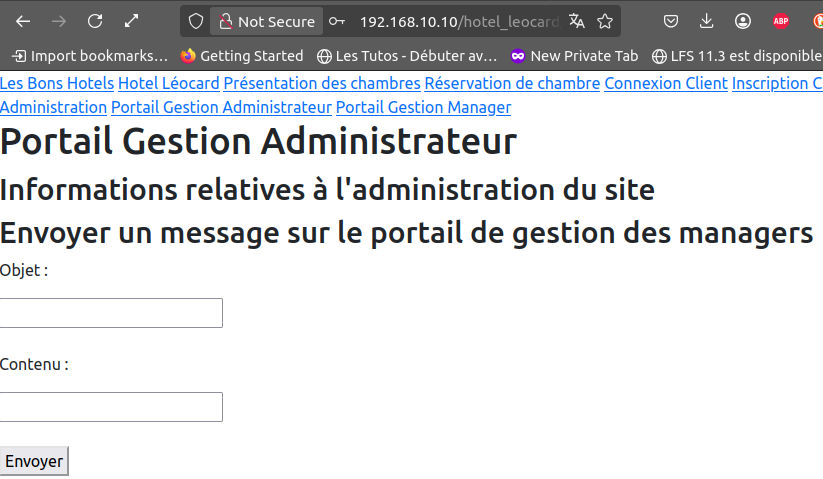Click the browser back arrow

point(23,21)
